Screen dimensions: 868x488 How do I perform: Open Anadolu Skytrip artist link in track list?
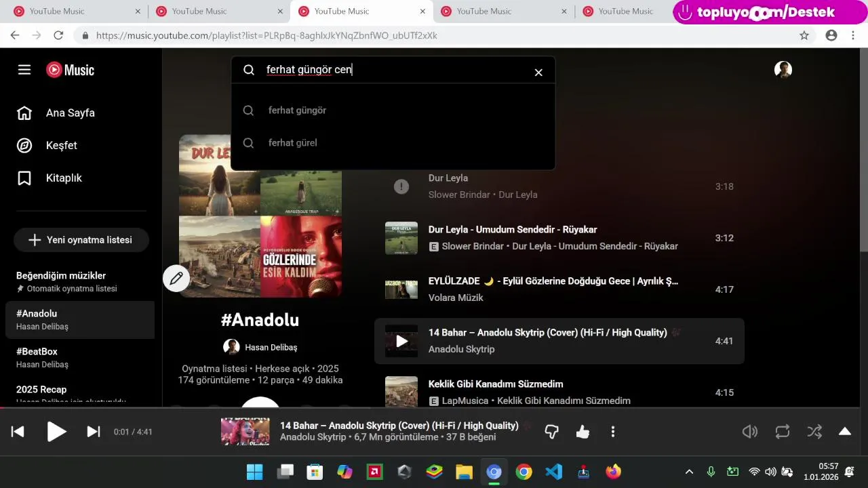461,349
